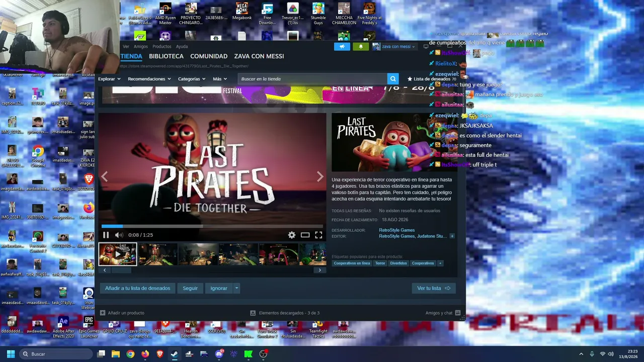Click the 'Ver tu lista' button

coord(434,288)
